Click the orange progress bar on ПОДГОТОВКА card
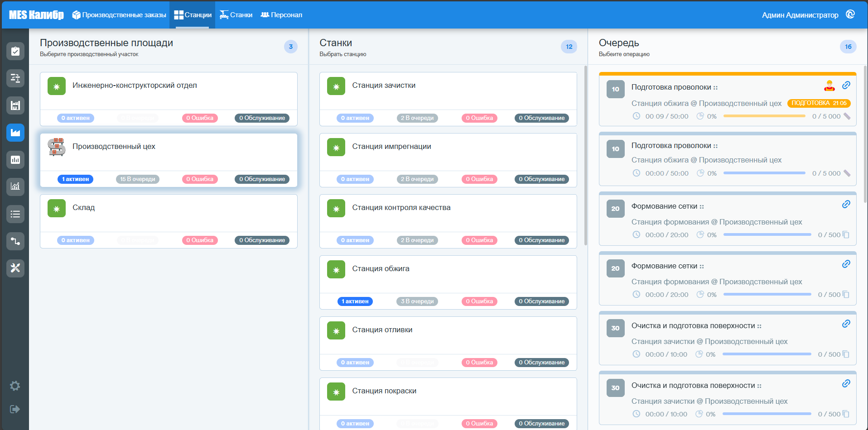This screenshot has height=430, width=868. [x=764, y=116]
